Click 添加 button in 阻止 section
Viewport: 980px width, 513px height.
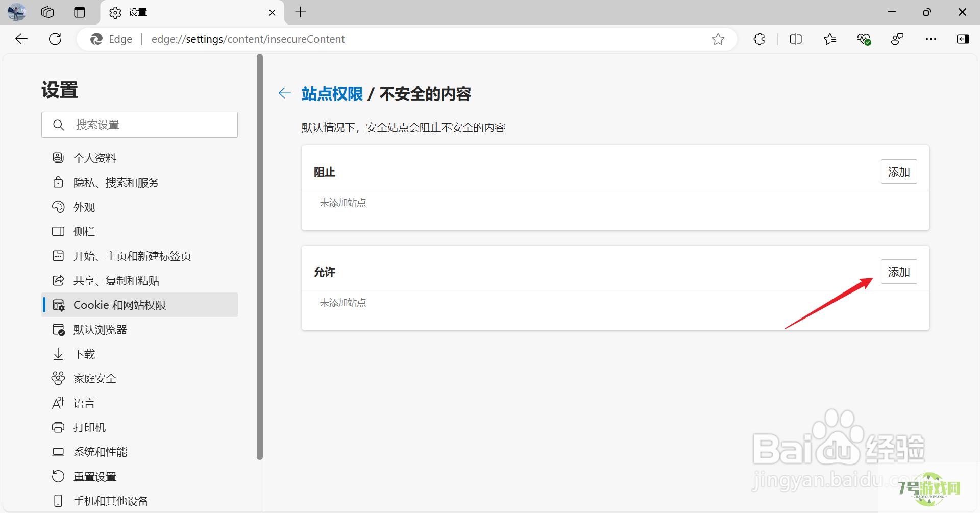(899, 172)
